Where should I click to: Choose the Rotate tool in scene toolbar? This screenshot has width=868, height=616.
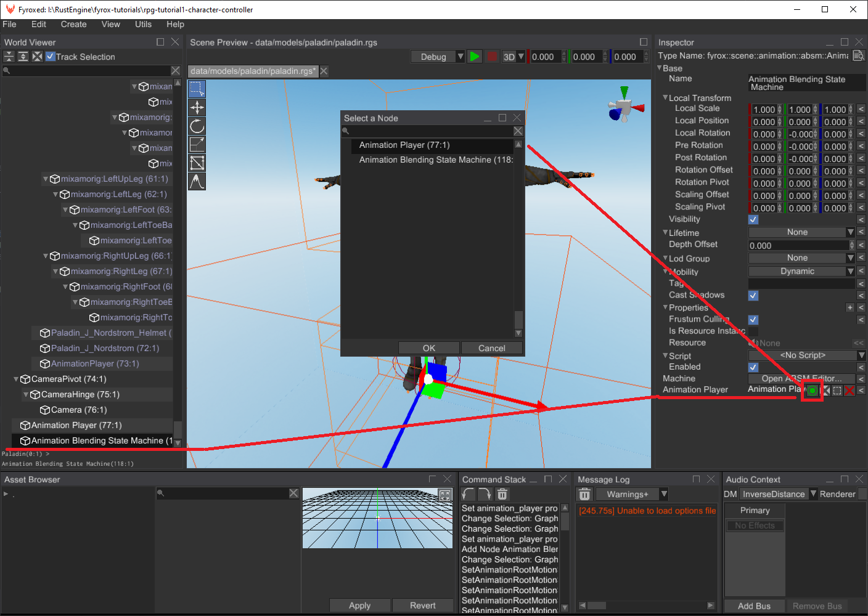pos(197,126)
